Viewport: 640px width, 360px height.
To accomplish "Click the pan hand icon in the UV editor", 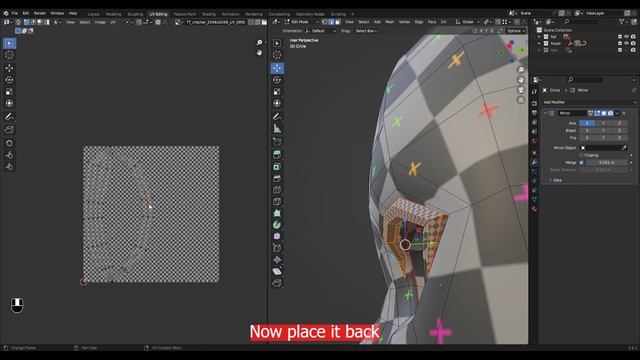I will 259,53.
